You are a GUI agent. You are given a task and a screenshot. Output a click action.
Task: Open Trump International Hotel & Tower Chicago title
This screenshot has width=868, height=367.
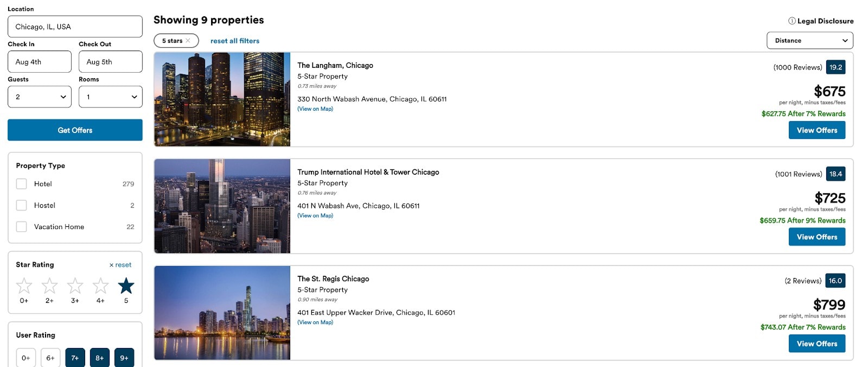click(x=368, y=172)
